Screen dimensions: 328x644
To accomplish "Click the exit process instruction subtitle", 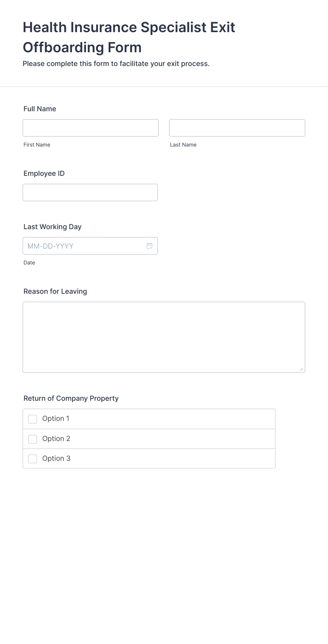I will 116,64.
